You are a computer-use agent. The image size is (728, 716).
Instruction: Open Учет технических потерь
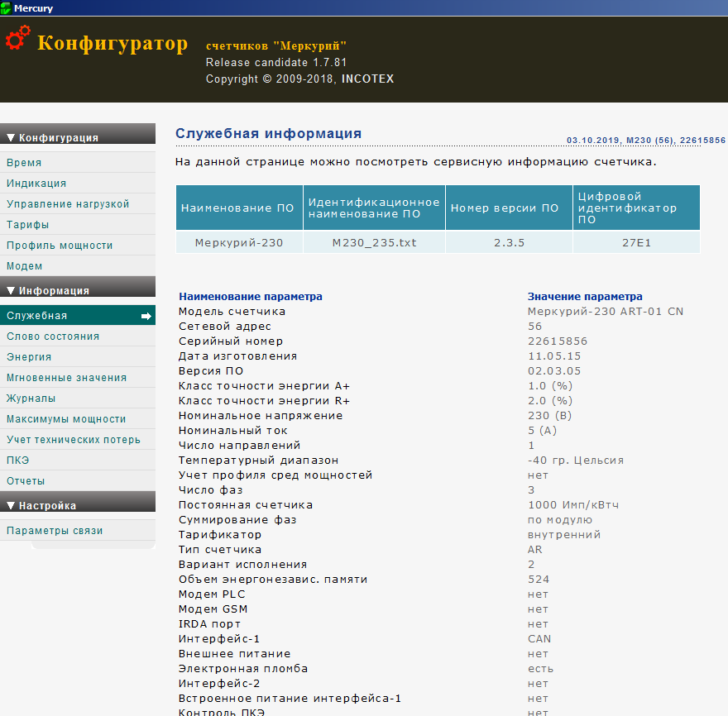click(x=78, y=439)
